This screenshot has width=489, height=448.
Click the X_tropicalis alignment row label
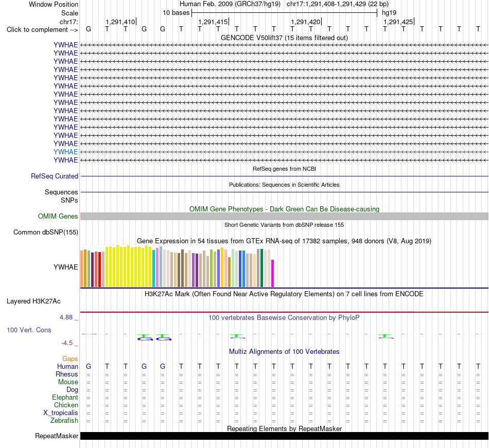(61, 413)
